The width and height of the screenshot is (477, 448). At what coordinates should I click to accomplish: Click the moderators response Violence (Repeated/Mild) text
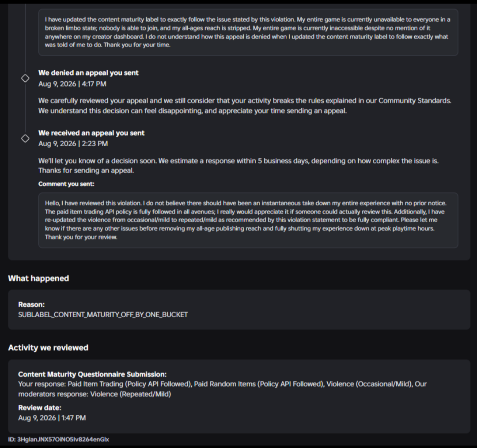pyautogui.click(x=130, y=394)
